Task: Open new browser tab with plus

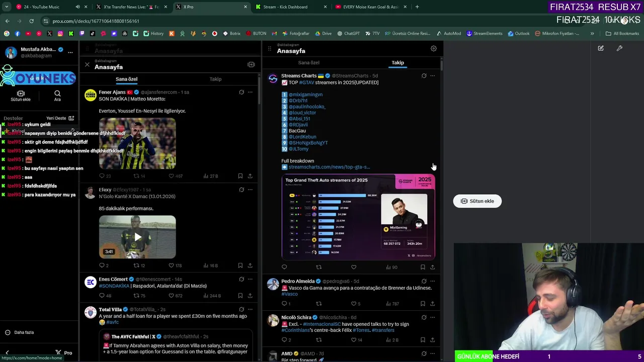Action: 417,7
